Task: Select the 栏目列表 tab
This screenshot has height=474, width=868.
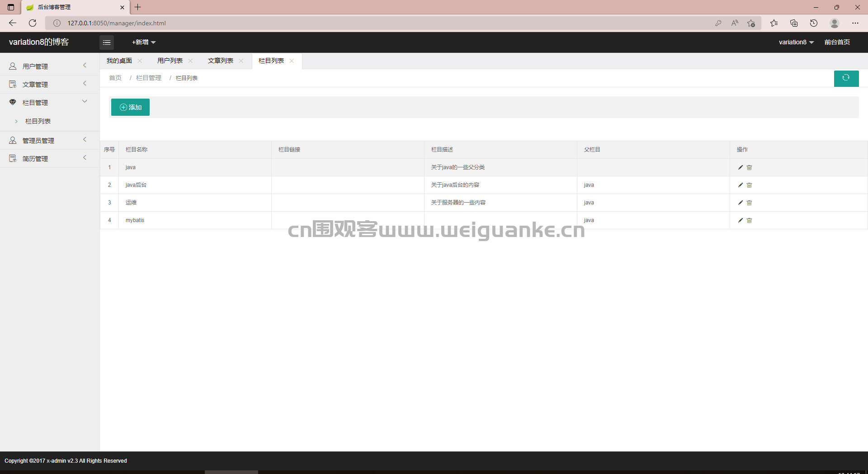Action: pos(271,61)
